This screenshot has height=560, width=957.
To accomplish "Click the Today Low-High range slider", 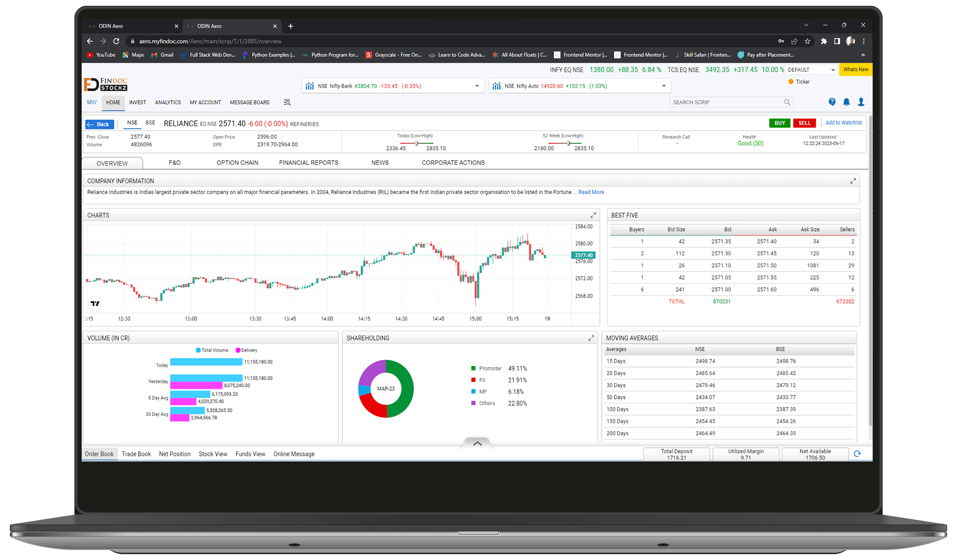I will click(417, 143).
